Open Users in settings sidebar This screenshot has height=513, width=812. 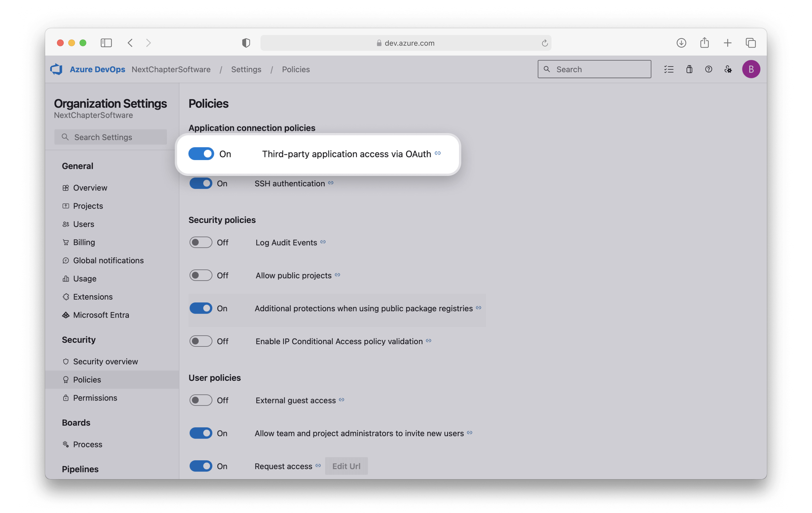point(112,224)
